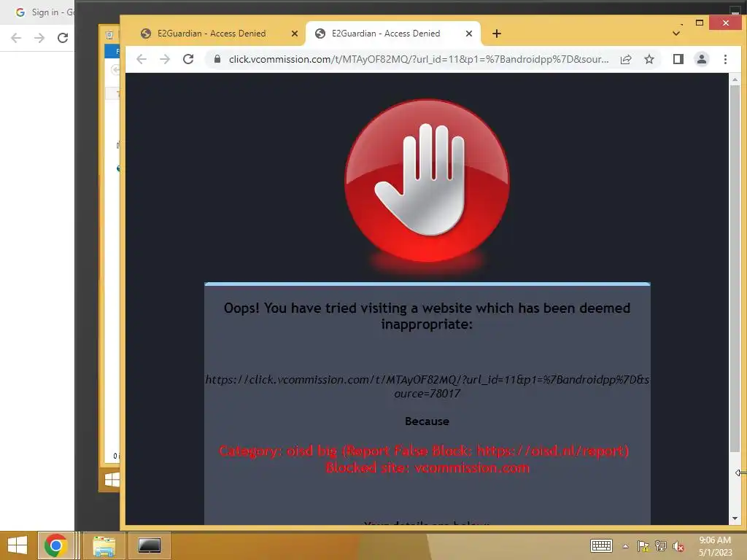Click the red stop hand image
The width and height of the screenshot is (747, 560).
coord(427,181)
